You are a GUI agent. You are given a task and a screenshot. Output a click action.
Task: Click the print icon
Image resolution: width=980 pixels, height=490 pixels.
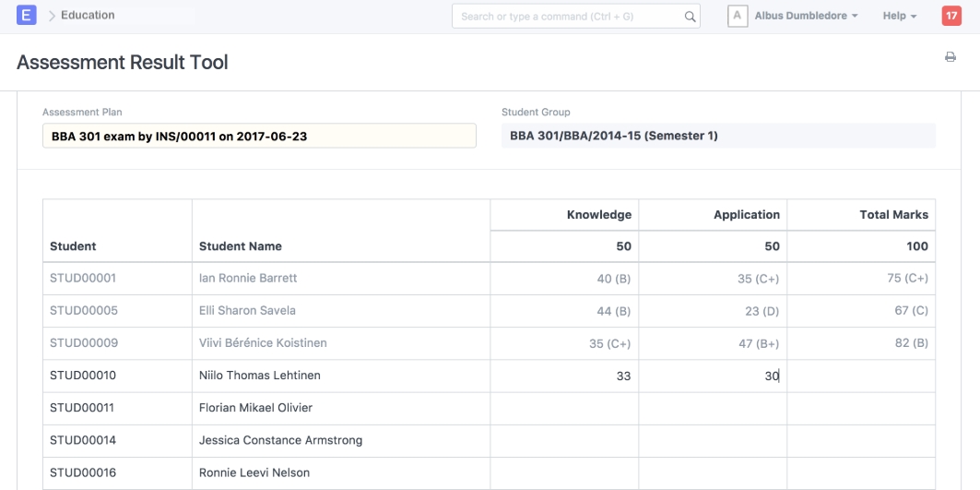click(x=950, y=57)
